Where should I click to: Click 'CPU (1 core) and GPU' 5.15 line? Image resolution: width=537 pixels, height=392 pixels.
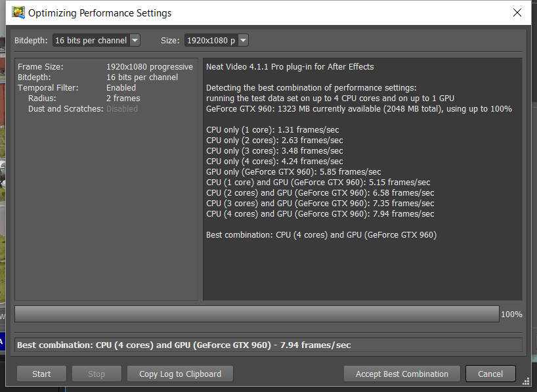(318, 183)
